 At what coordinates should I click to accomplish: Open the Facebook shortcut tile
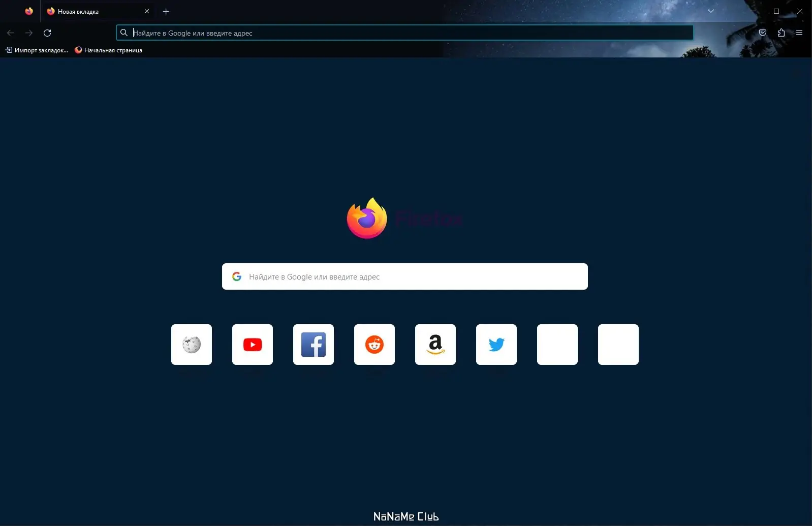(x=314, y=345)
